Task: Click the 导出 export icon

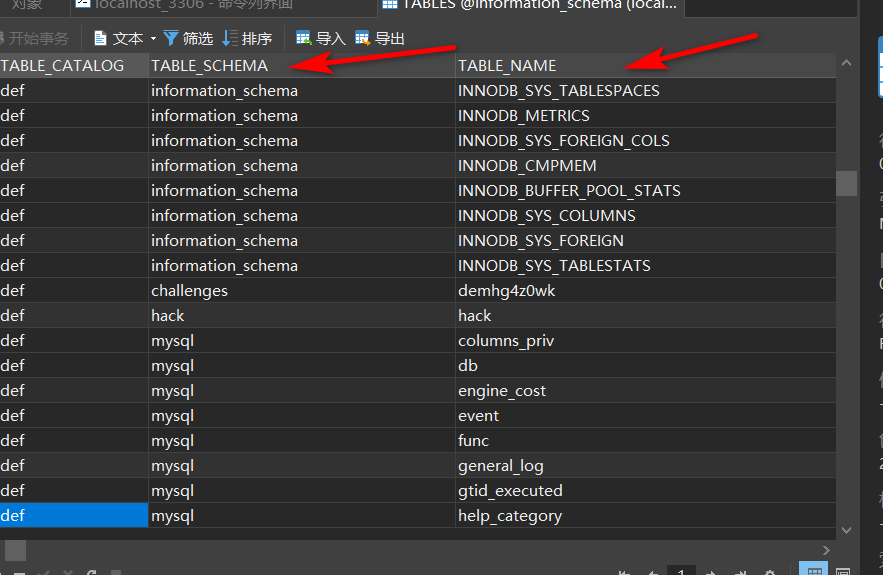Action: (x=363, y=38)
